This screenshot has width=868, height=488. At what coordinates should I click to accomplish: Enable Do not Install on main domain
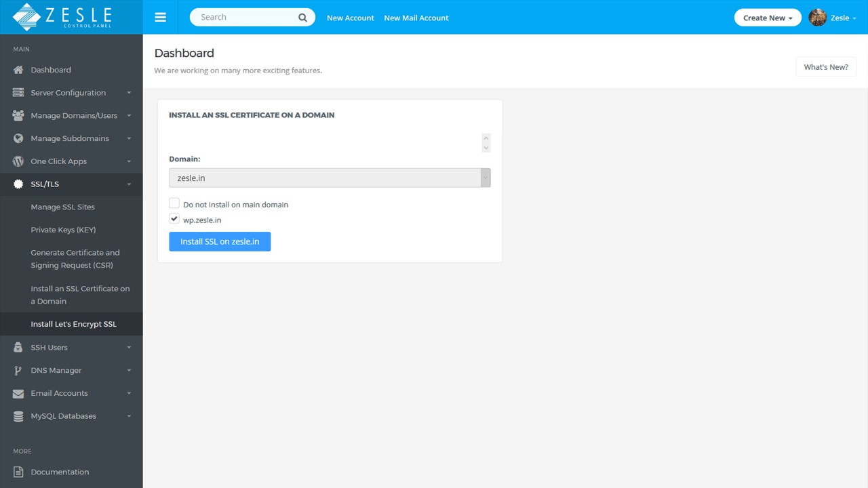point(174,203)
